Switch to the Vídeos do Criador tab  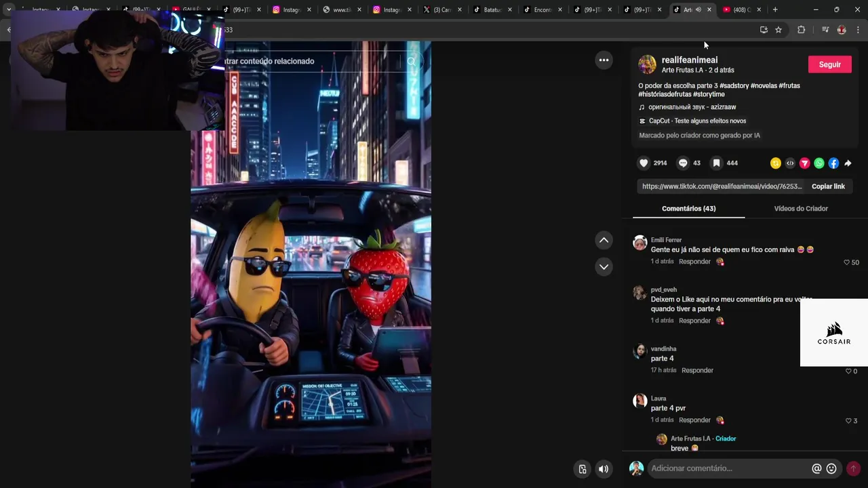(801, 209)
